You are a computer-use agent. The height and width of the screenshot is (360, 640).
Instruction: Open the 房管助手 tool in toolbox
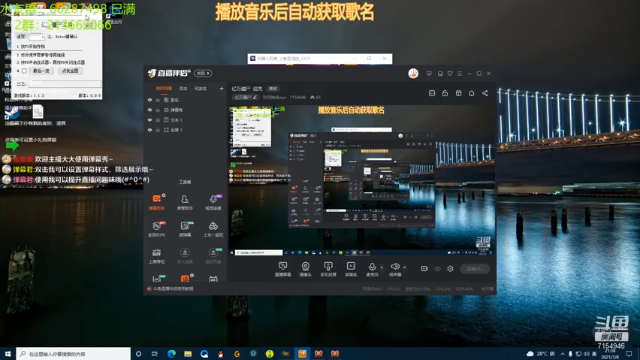pyautogui.click(x=184, y=201)
